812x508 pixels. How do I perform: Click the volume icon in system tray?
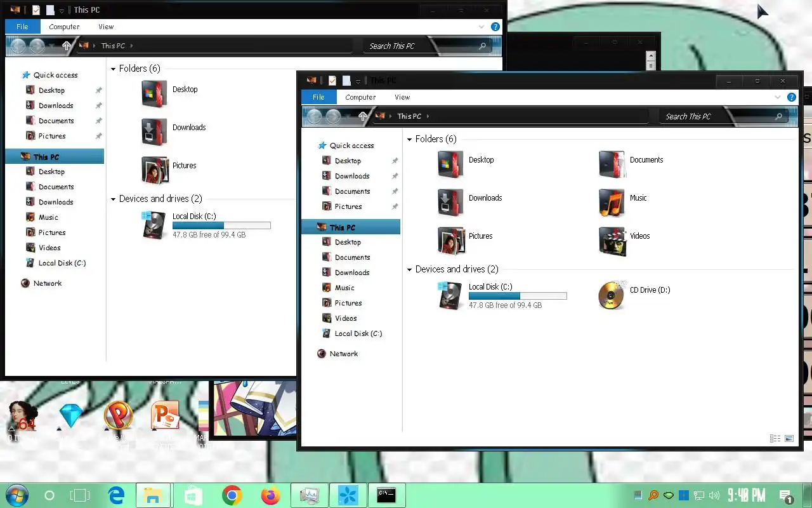coord(714,495)
